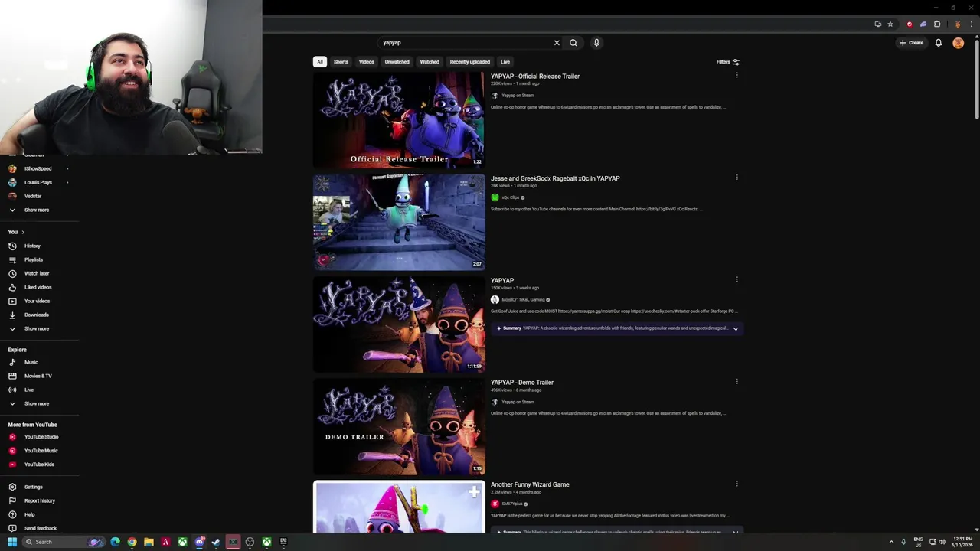Select the All filter chip
980x551 pixels.
[320, 62]
